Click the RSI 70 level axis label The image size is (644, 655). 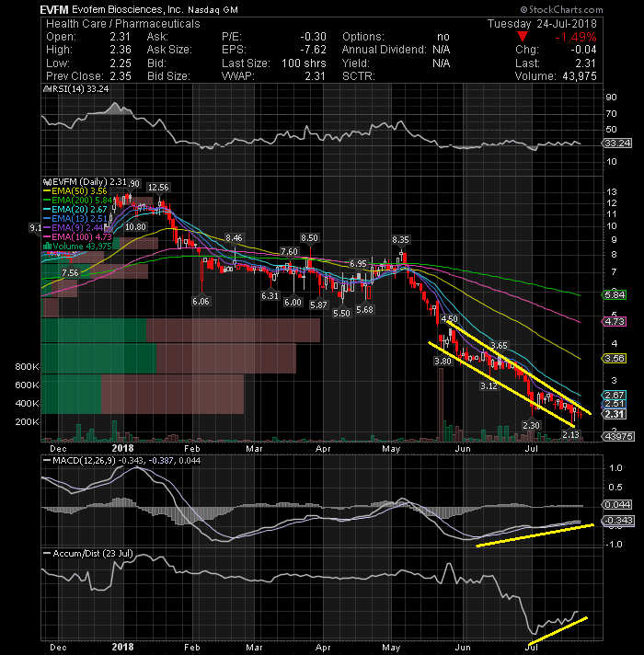pyautogui.click(x=611, y=114)
